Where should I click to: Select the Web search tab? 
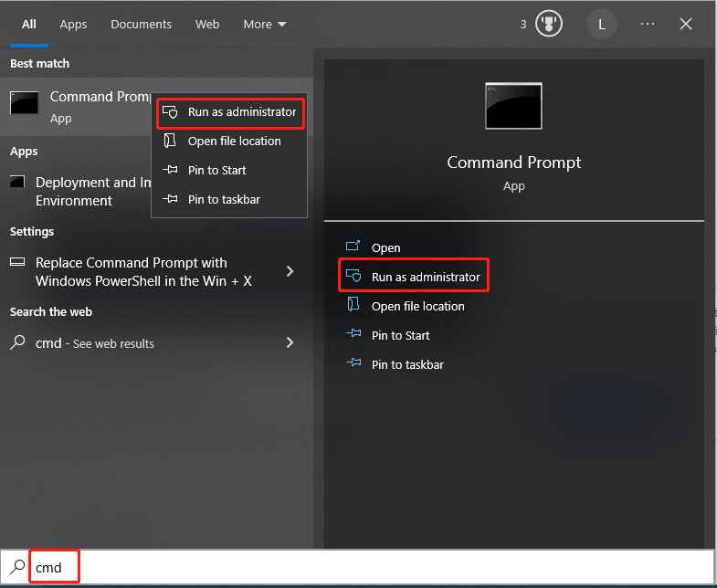click(207, 25)
